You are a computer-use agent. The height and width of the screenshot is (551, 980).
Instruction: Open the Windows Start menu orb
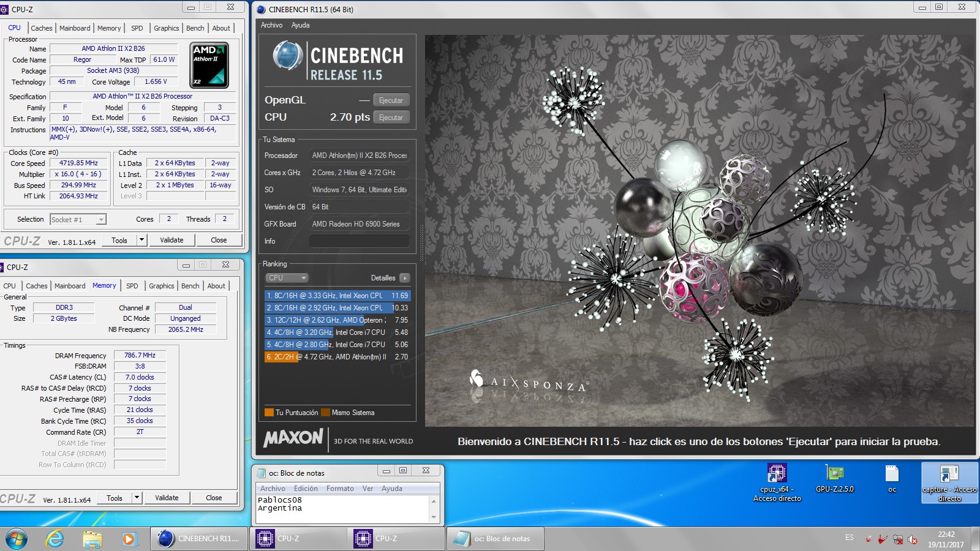coord(17,539)
